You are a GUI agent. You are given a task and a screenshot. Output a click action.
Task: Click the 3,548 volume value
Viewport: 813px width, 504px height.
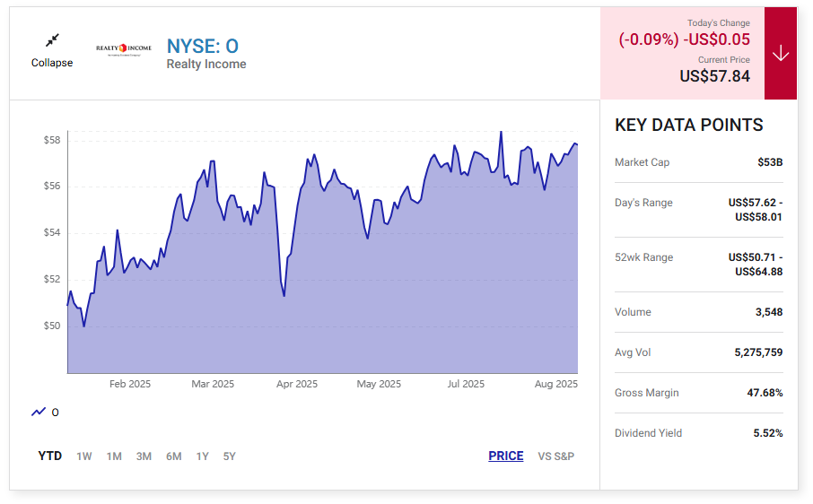(x=769, y=312)
